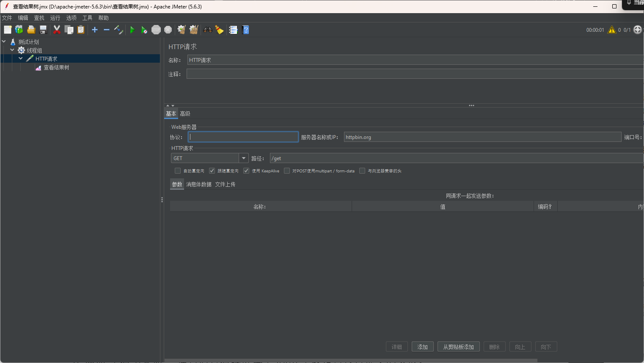Open the 帮助 menu
644x363 pixels.
click(x=103, y=18)
